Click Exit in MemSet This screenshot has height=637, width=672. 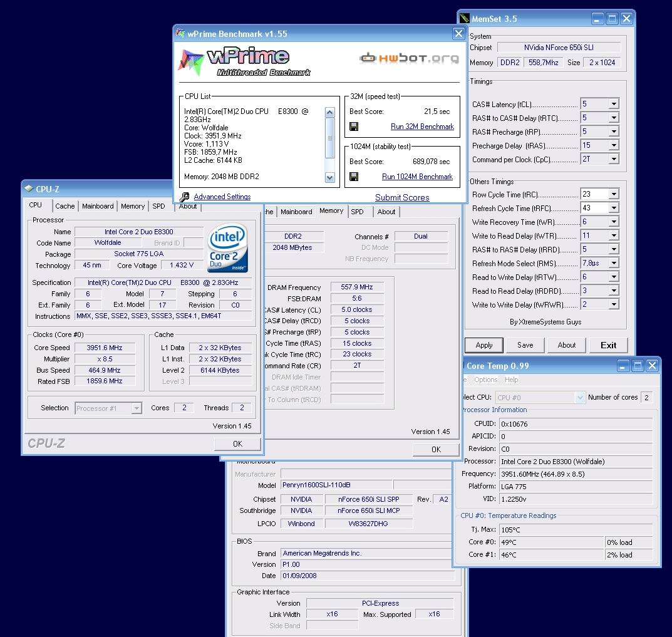608,345
